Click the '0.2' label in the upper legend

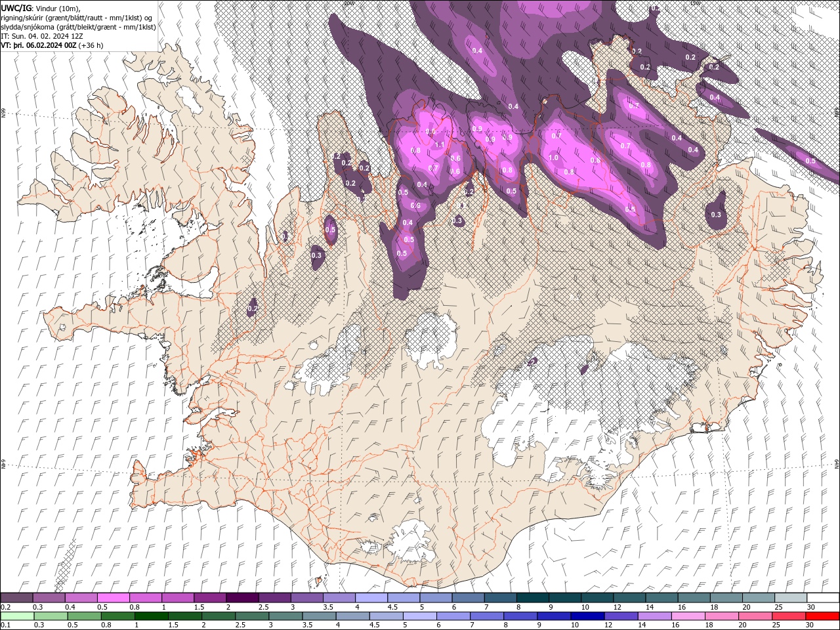[6, 607]
